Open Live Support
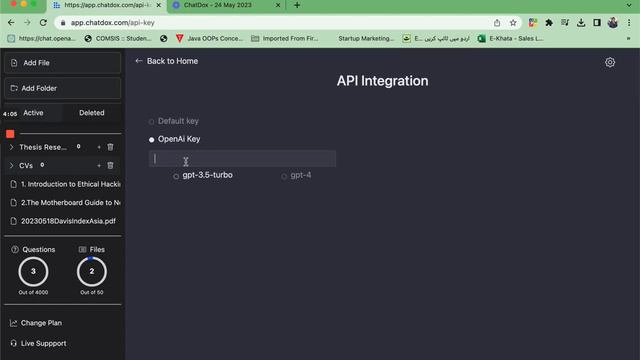Viewport: 640px width, 360px height. tap(38, 343)
